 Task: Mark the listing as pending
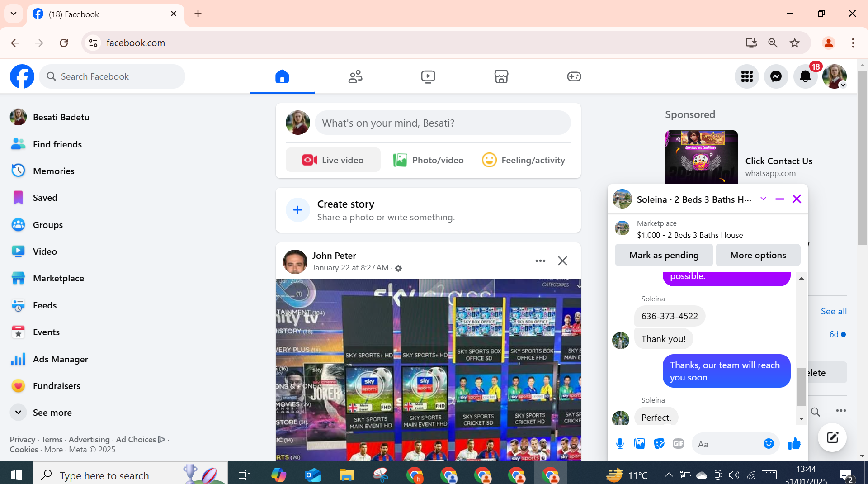664,255
